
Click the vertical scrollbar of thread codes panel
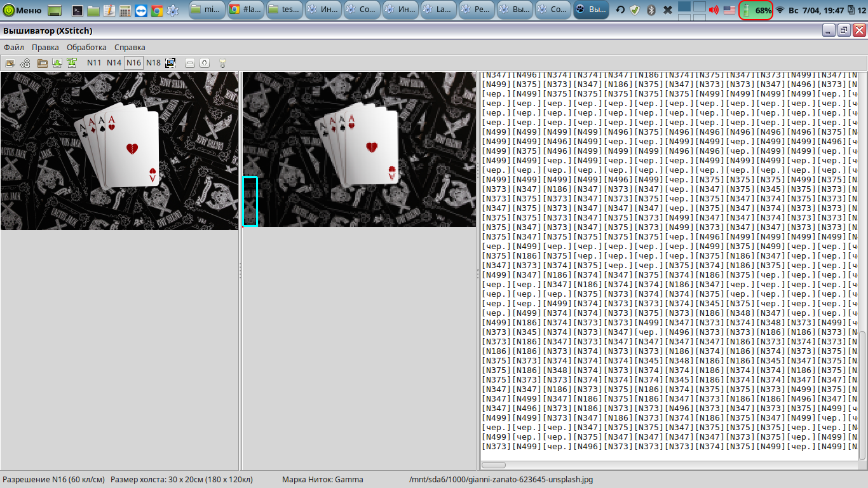pos(862,394)
